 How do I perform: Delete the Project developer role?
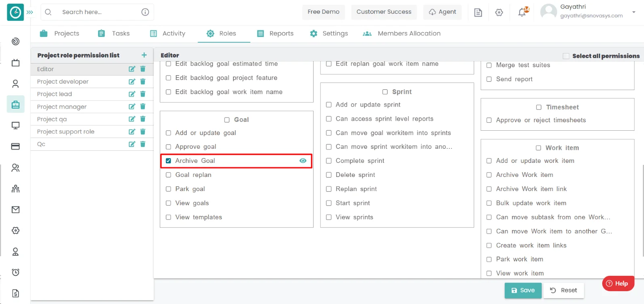coord(142,82)
